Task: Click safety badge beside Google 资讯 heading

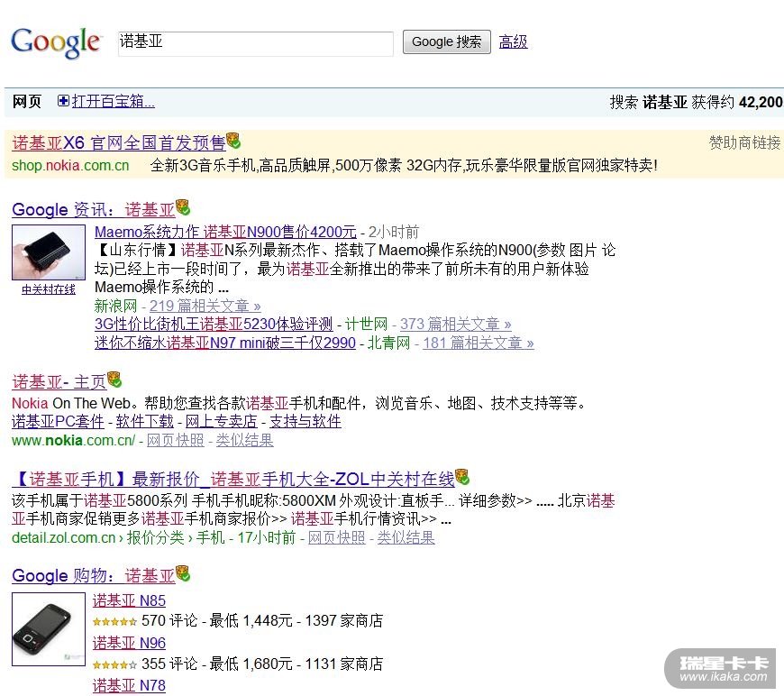Action: [183, 206]
